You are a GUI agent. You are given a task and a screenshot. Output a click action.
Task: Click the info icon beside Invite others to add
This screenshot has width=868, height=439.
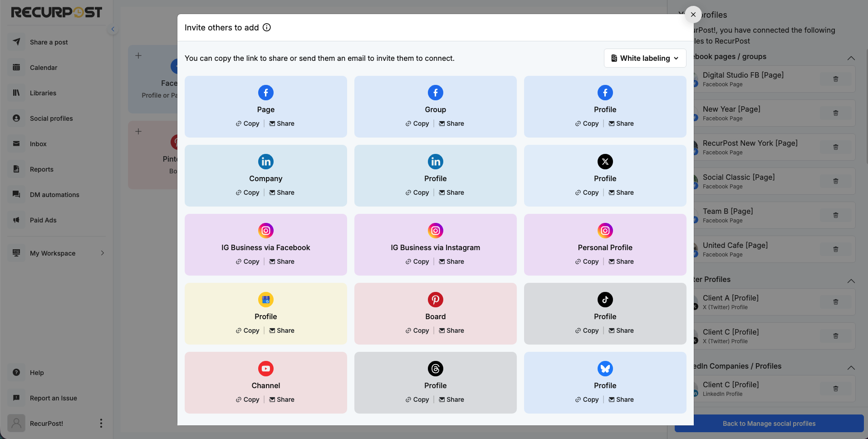coord(267,27)
